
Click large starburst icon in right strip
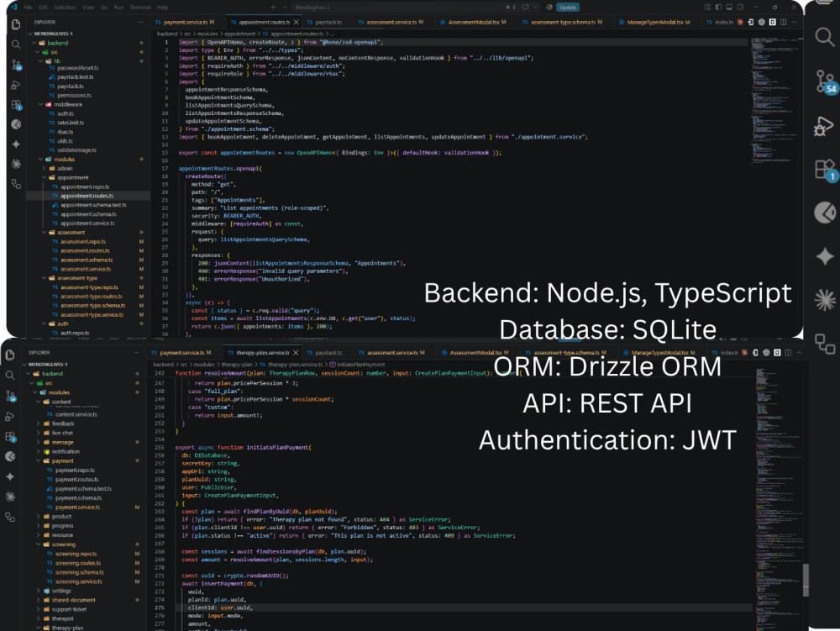[825, 299]
